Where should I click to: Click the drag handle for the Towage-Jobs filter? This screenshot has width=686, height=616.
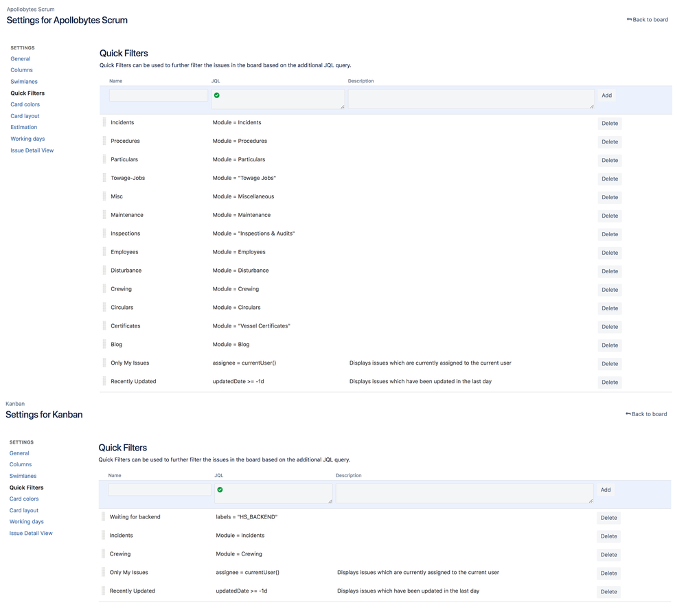coord(104,178)
